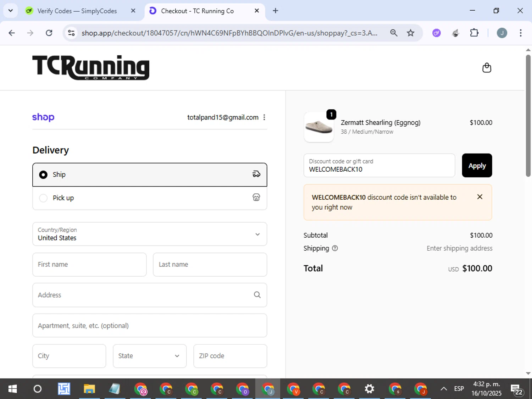Click the Shop Pay logo
532x399 pixels.
click(43, 117)
